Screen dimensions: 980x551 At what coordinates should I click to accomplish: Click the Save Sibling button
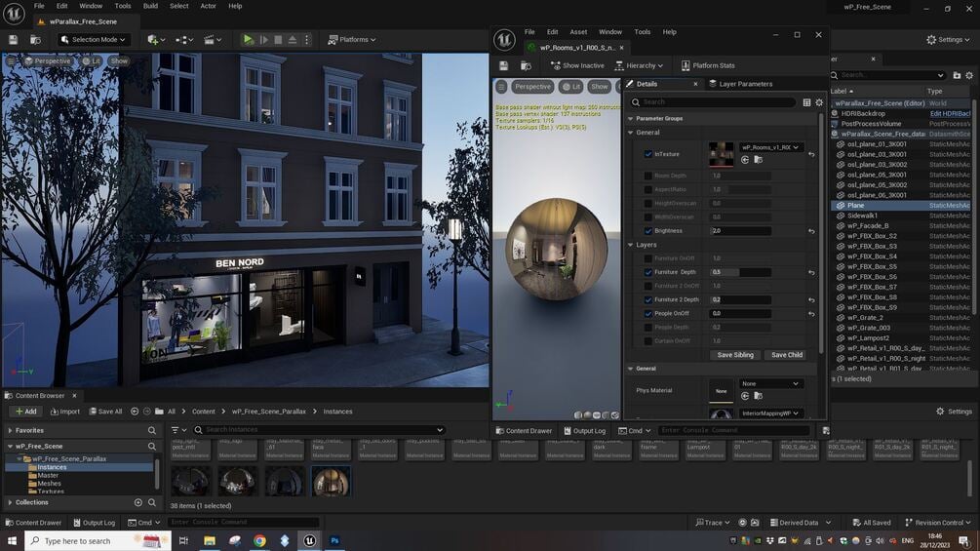735,355
